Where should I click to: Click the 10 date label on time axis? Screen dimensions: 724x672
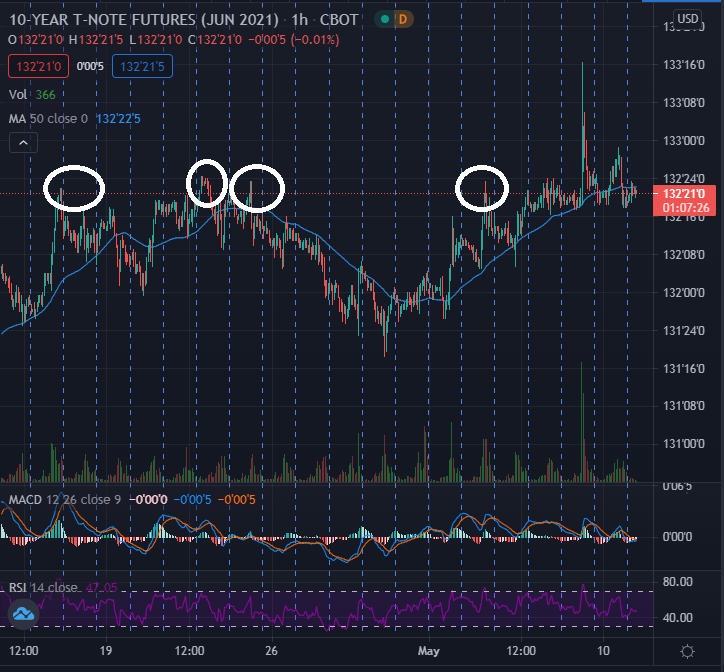603,651
